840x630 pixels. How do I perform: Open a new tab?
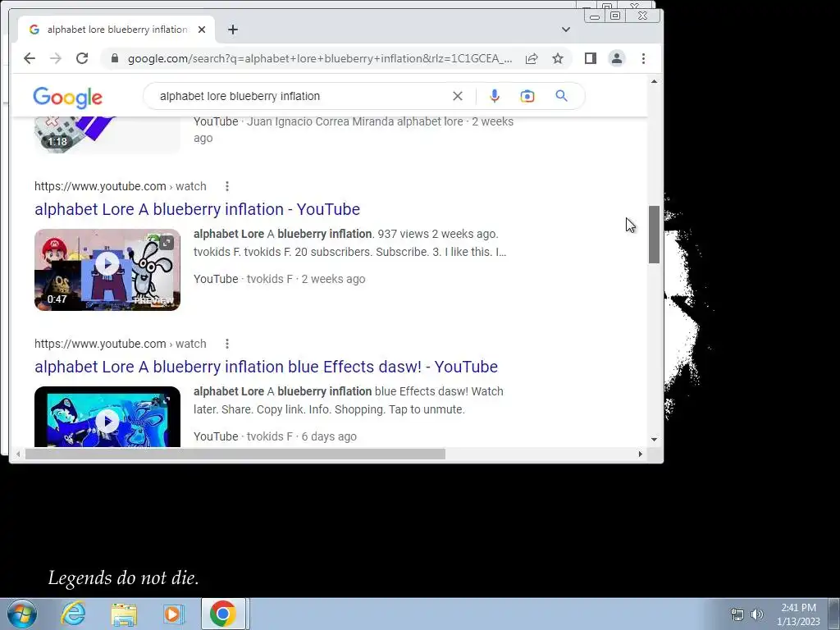[232, 30]
